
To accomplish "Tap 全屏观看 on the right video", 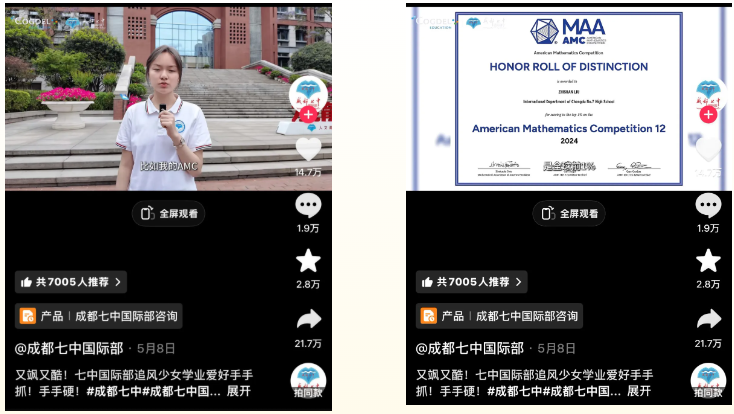I will tap(569, 214).
